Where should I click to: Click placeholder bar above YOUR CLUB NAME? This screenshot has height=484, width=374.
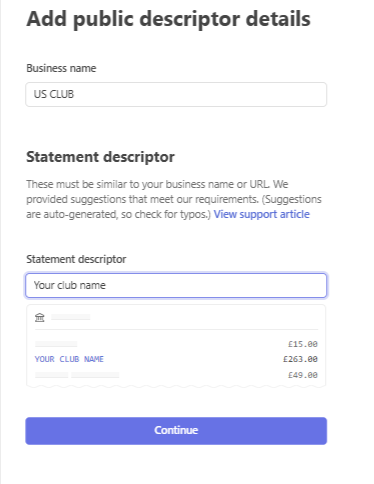[56, 344]
